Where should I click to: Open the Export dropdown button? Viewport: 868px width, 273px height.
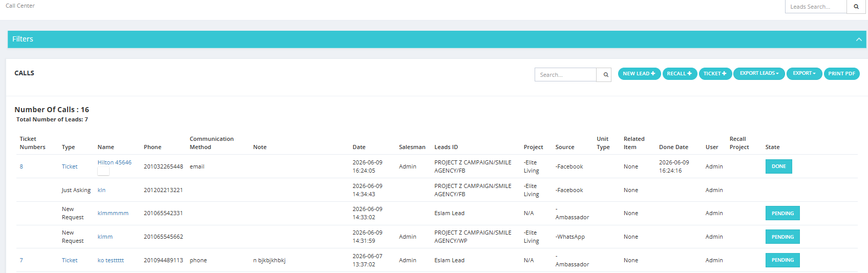coord(804,74)
